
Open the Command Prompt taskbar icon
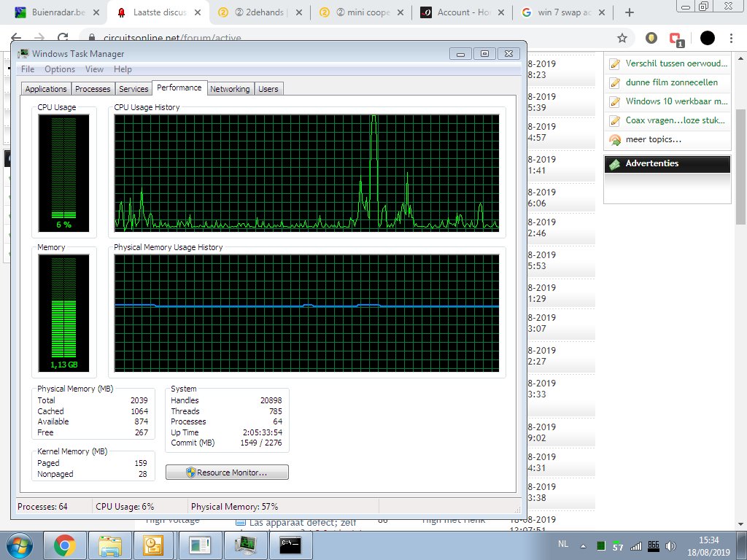(x=290, y=545)
